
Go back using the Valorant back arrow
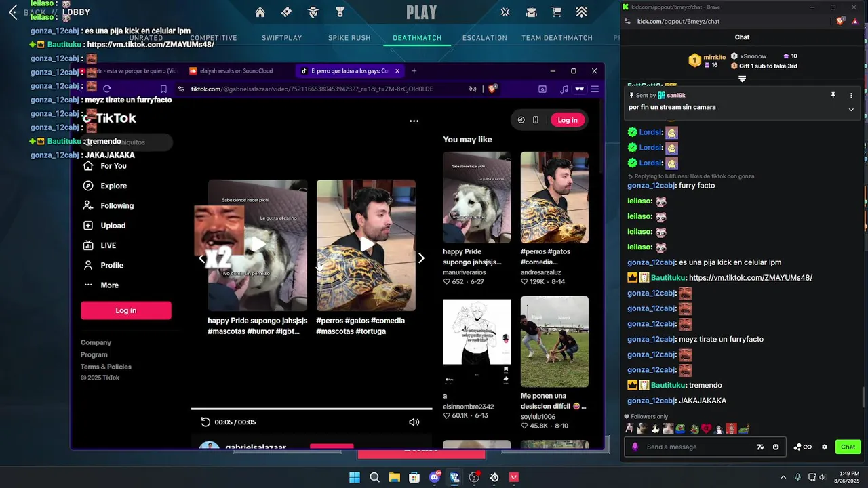[x=13, y=12]
